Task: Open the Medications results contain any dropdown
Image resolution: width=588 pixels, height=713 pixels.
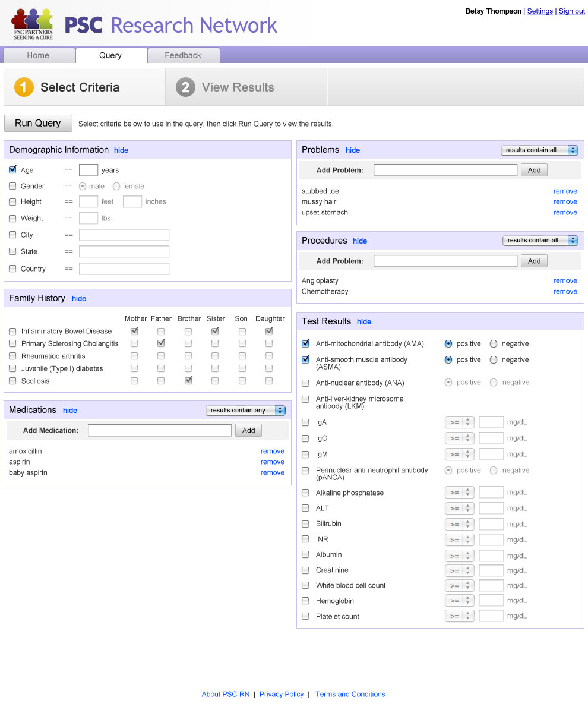Action: pos(245,411)
